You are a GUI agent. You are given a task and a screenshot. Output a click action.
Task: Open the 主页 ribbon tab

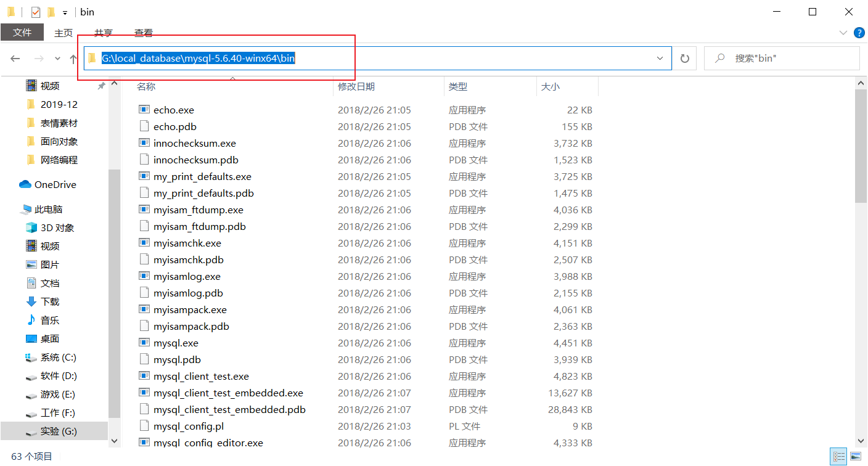(x=63, y=33)
